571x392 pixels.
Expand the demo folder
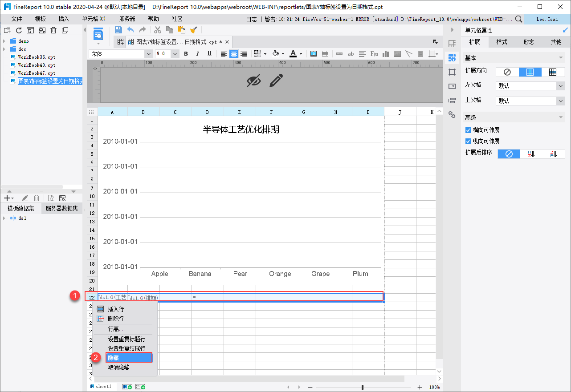4,41
